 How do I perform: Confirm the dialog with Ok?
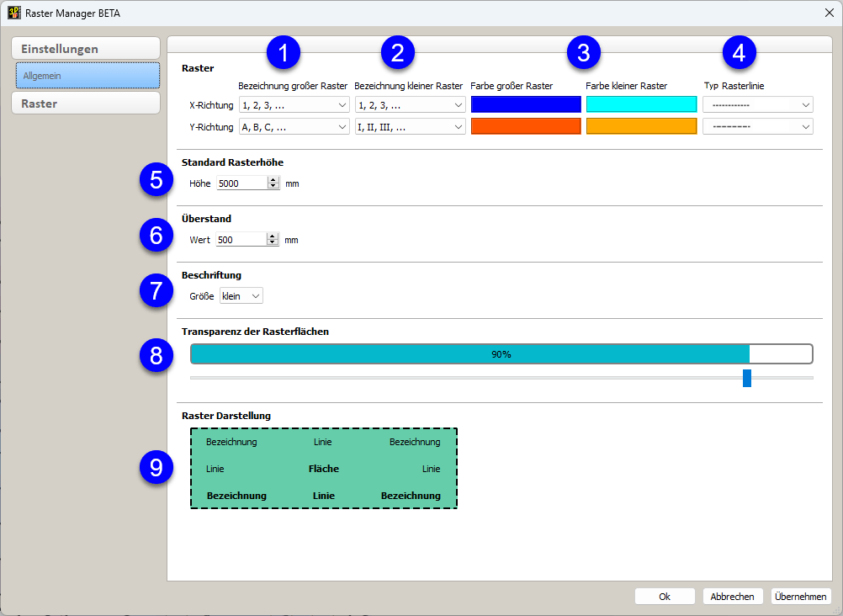coord(665,596)
